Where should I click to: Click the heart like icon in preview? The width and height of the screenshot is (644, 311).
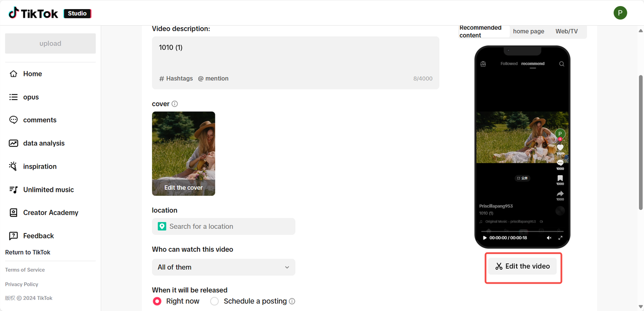click(x=560, y=147)
